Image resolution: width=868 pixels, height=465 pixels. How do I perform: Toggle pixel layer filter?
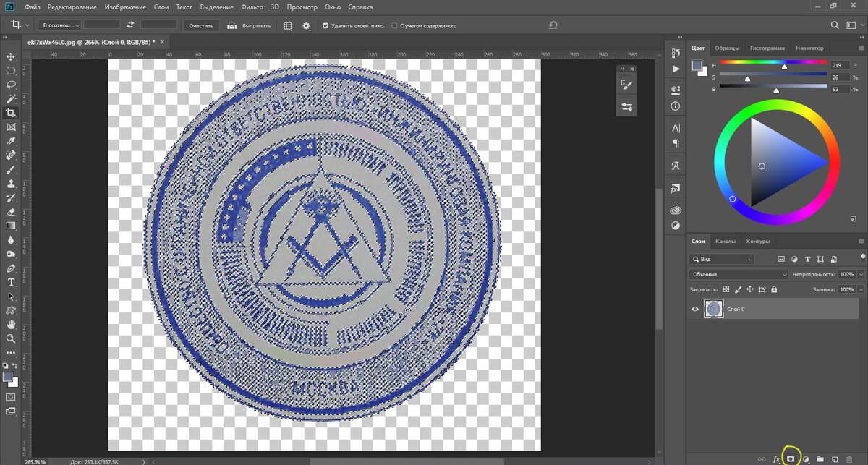(781, 259)
